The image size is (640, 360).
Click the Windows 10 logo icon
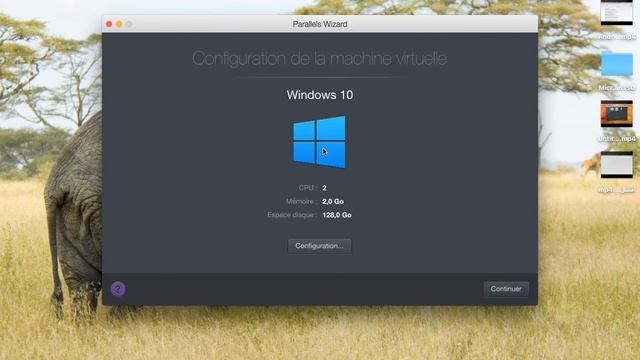point(319,142)
